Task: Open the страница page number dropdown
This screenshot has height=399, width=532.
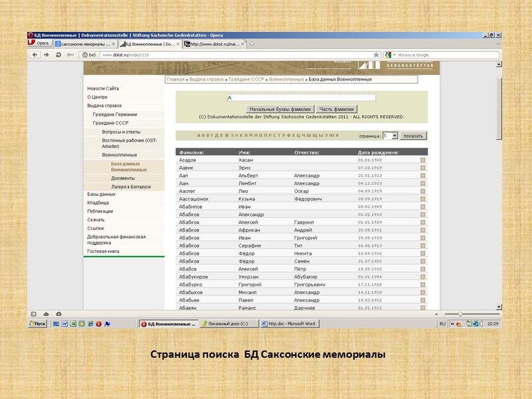Action: coord(390,136)
